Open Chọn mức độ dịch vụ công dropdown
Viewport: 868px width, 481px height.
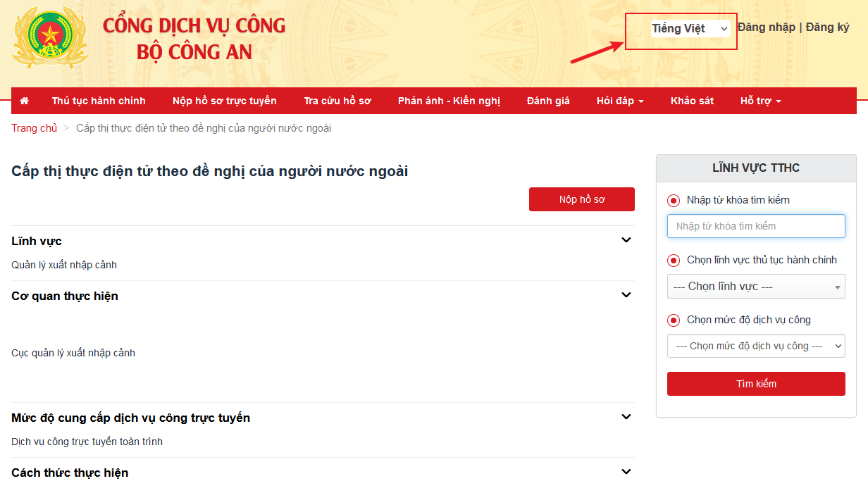756,346
